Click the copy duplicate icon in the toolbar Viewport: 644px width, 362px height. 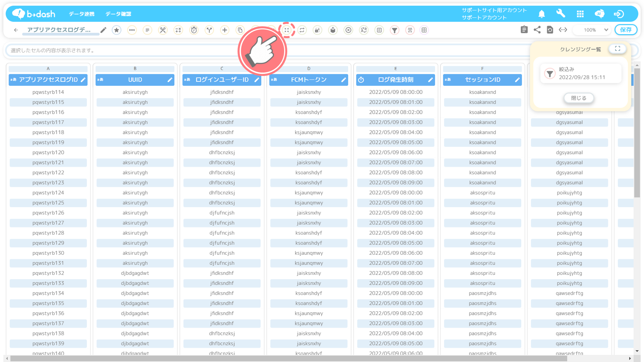[240, 30]
